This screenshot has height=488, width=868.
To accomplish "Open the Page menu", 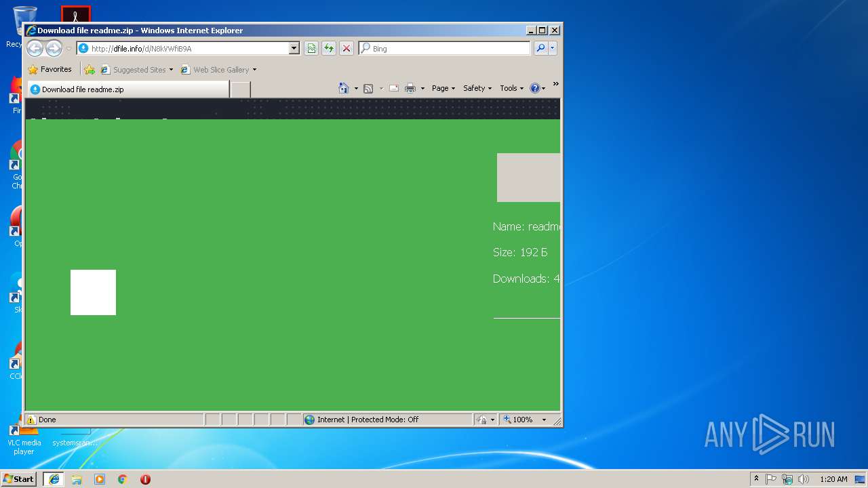I will point(443,88).
